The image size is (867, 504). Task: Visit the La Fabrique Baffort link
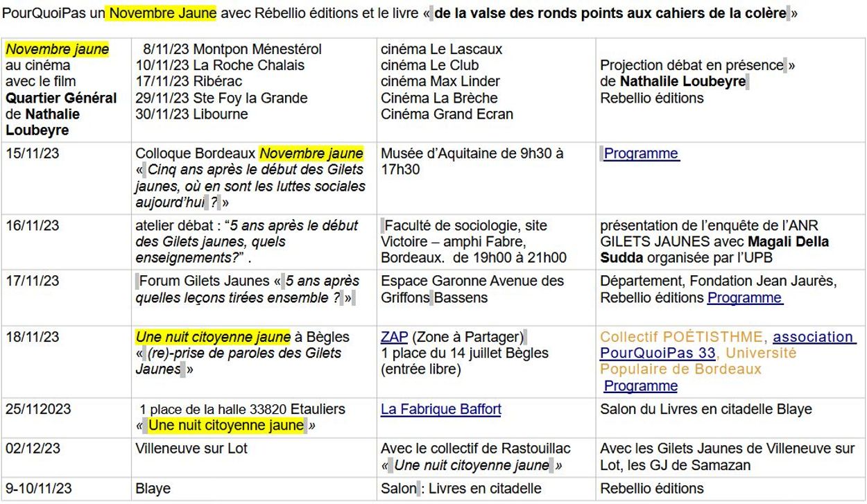440,409
